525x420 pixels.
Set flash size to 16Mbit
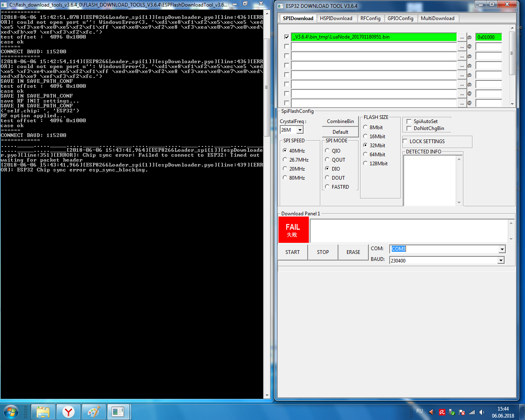(365, 136)
